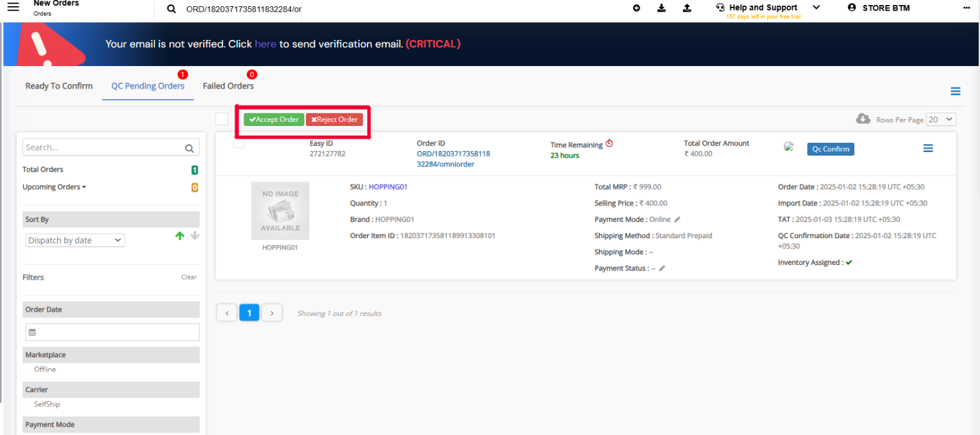
Task: Tick the select-all orders checkbox
Action: (222, 119)
